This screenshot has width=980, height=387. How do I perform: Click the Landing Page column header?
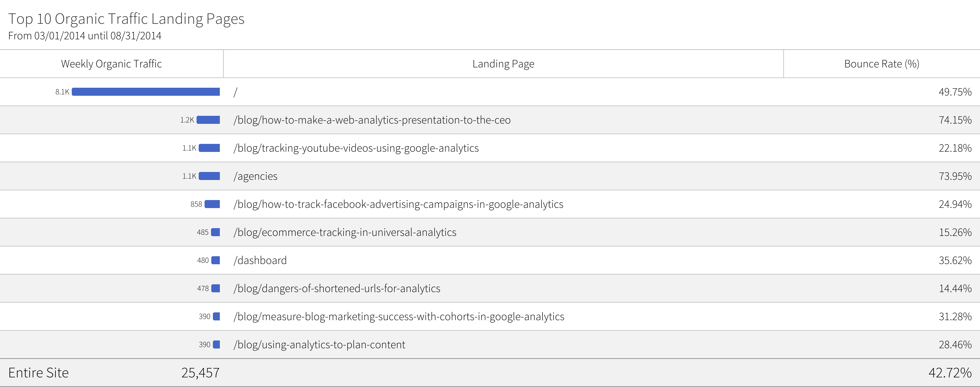pyautogui.click(x=503, y=64)
